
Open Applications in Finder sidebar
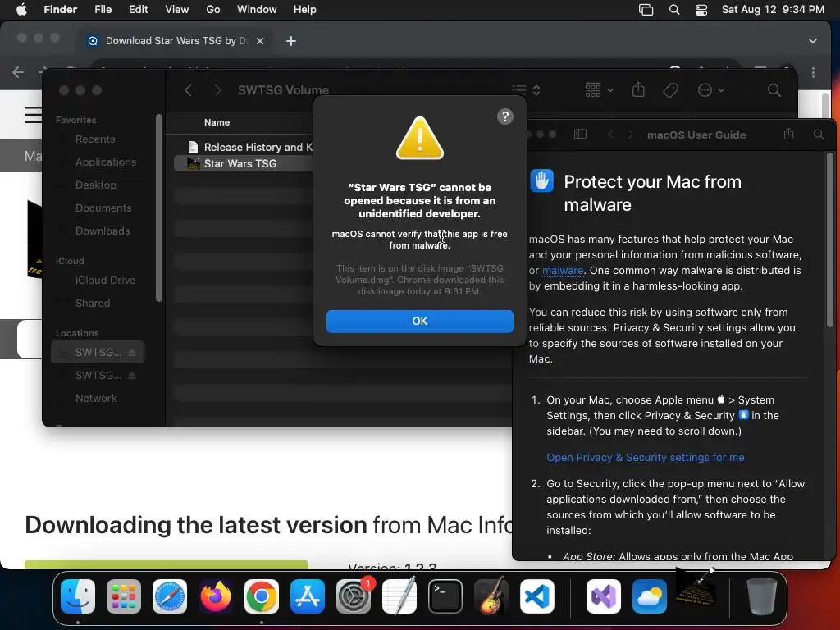coord(106,162)
